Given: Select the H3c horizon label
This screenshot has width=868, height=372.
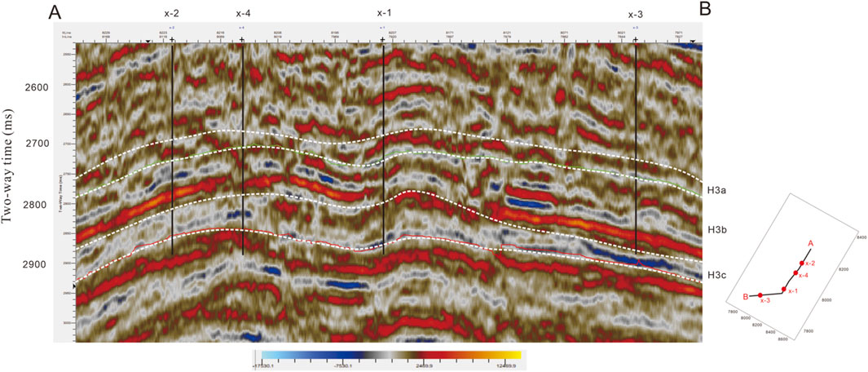Looking at the screenshot, I should point(716,275).
